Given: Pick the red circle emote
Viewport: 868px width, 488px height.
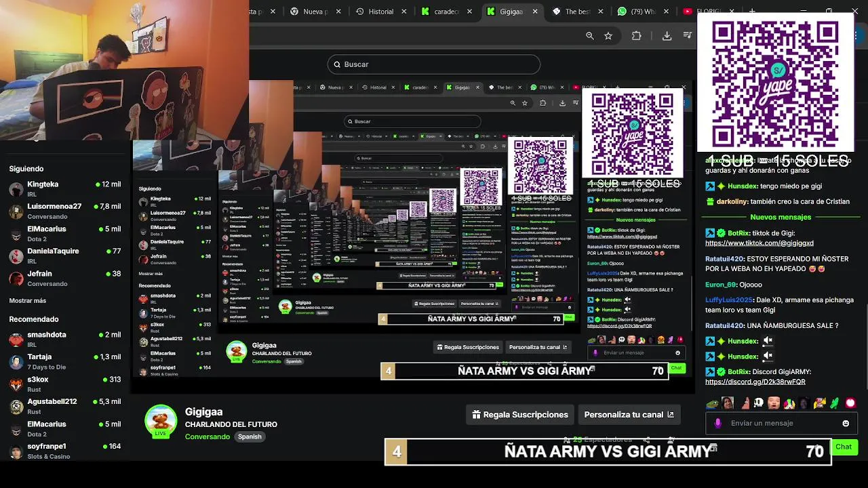Looking at the screenshot, I should point(850,403).
